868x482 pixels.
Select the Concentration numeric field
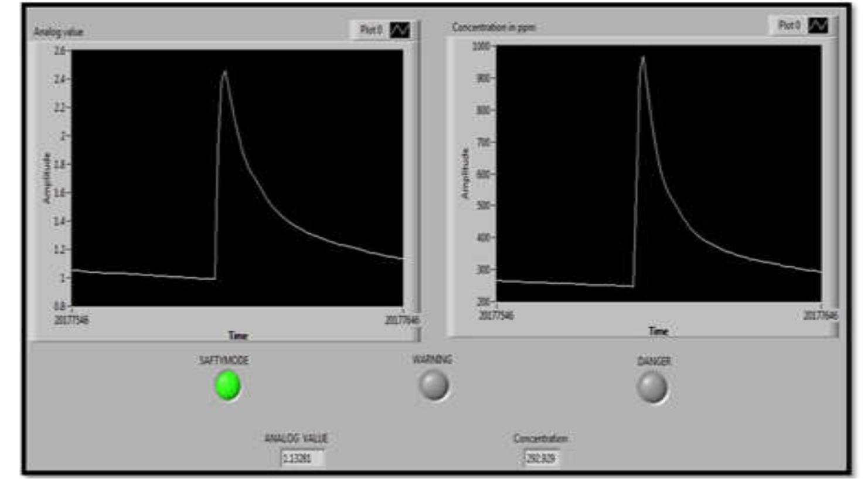(x=541, y=457)
